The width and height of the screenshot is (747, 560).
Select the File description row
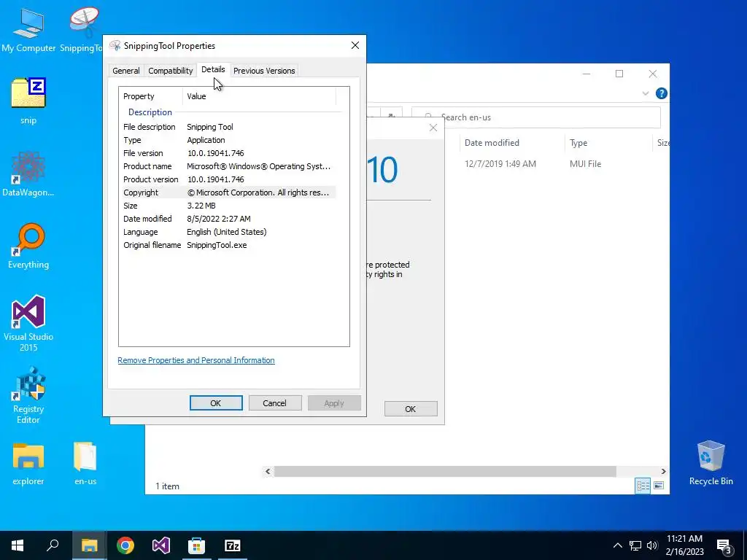(228, 127)
